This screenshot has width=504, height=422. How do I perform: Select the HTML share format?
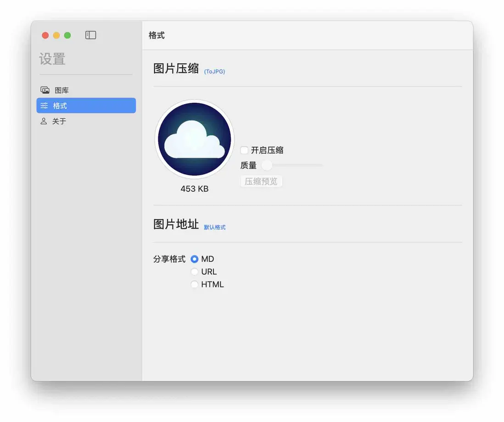[x=195, y=284]
